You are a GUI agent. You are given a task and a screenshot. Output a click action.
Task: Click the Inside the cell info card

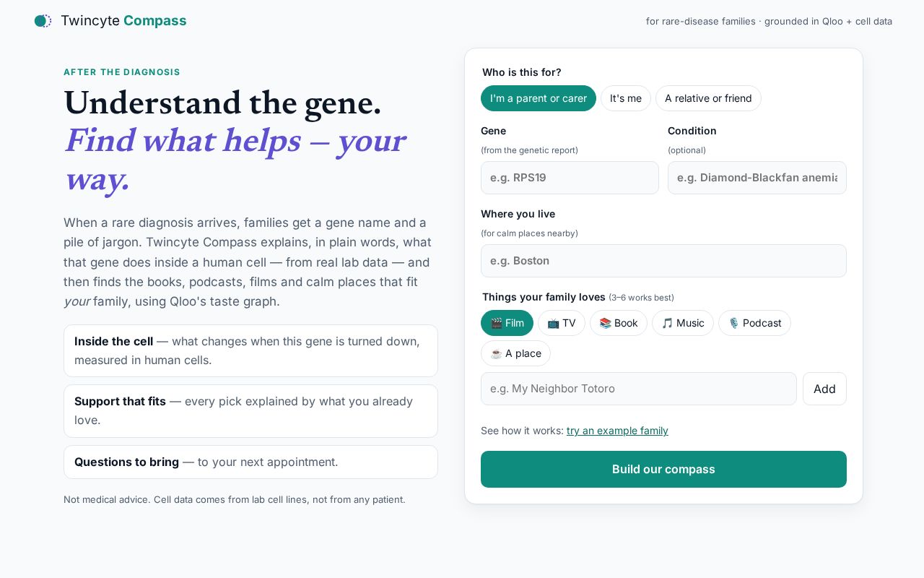[x=250, y=350]
